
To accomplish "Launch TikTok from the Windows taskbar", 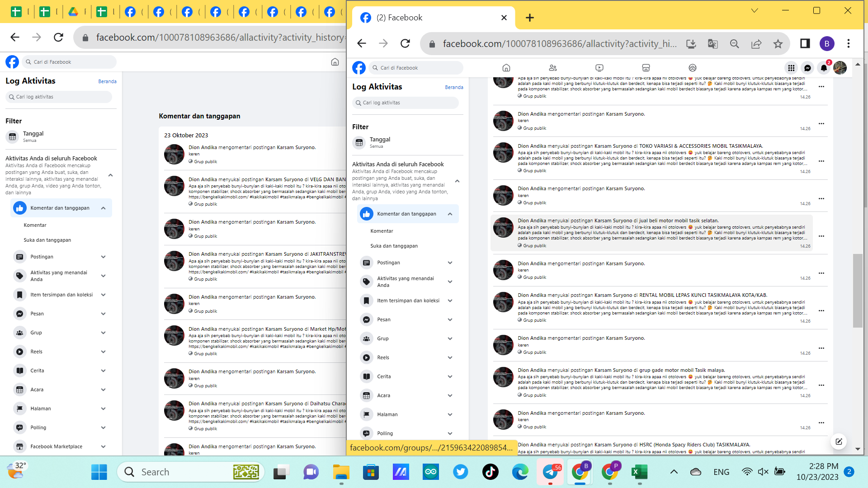I will [491, 472].
